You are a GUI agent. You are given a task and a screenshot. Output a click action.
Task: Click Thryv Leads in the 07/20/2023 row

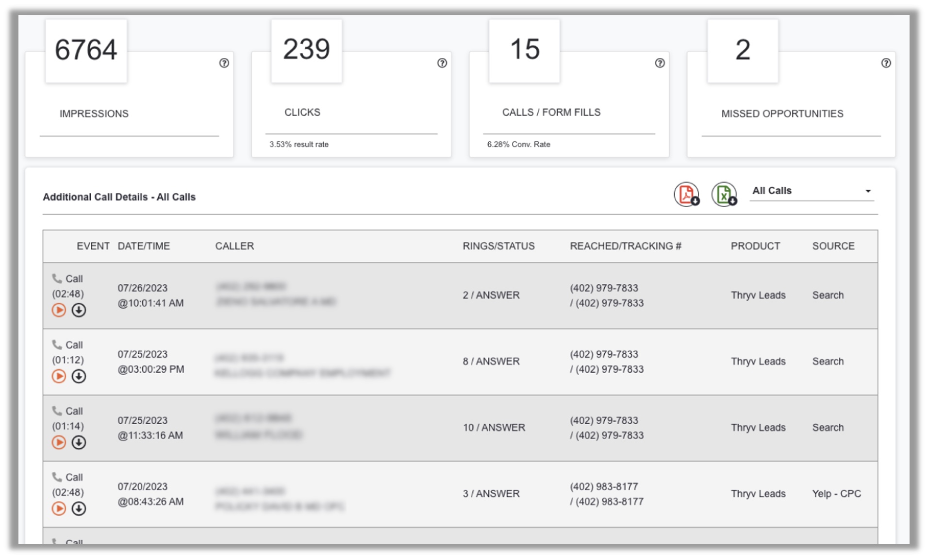tap(758, 494)
